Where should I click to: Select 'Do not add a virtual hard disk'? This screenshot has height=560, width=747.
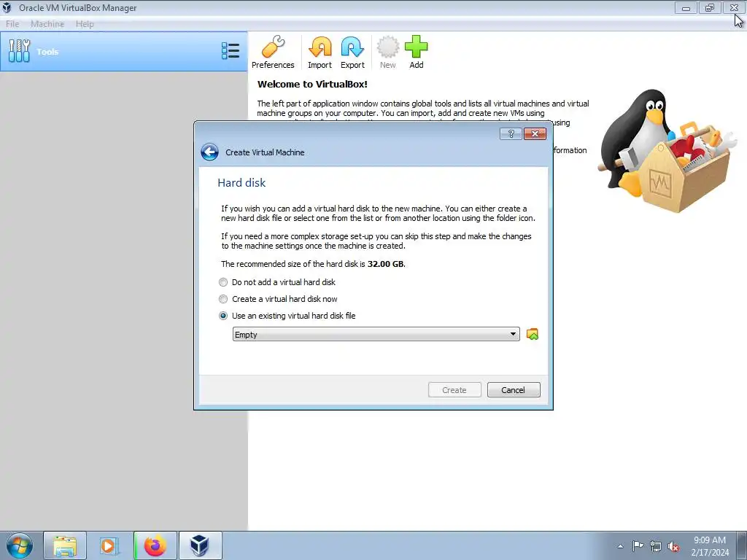pyautogui.click(x=278, y=282)
